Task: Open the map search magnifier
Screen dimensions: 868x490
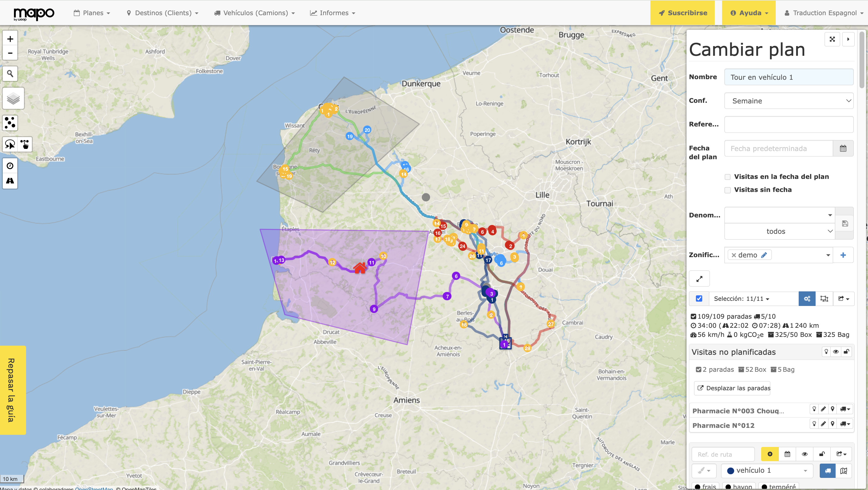Action: click(x=10, y=73)
